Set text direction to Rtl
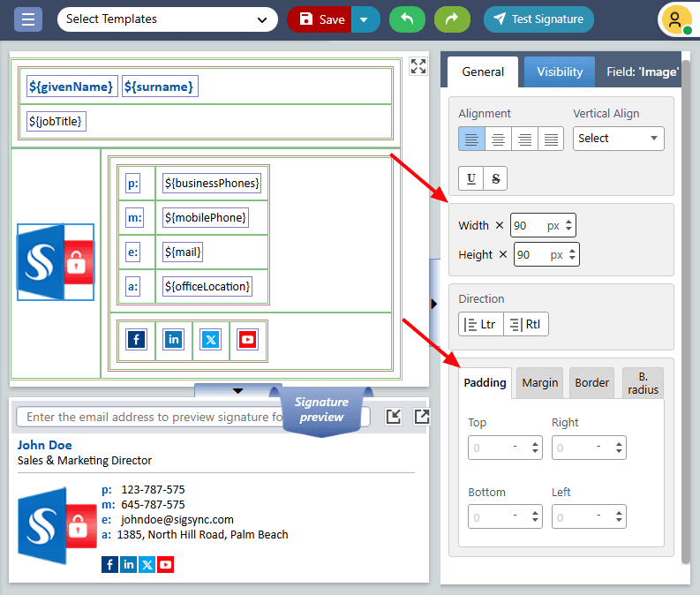Image resolution: width=700 pixels, height=595 pixels. [x=526, y=324]
